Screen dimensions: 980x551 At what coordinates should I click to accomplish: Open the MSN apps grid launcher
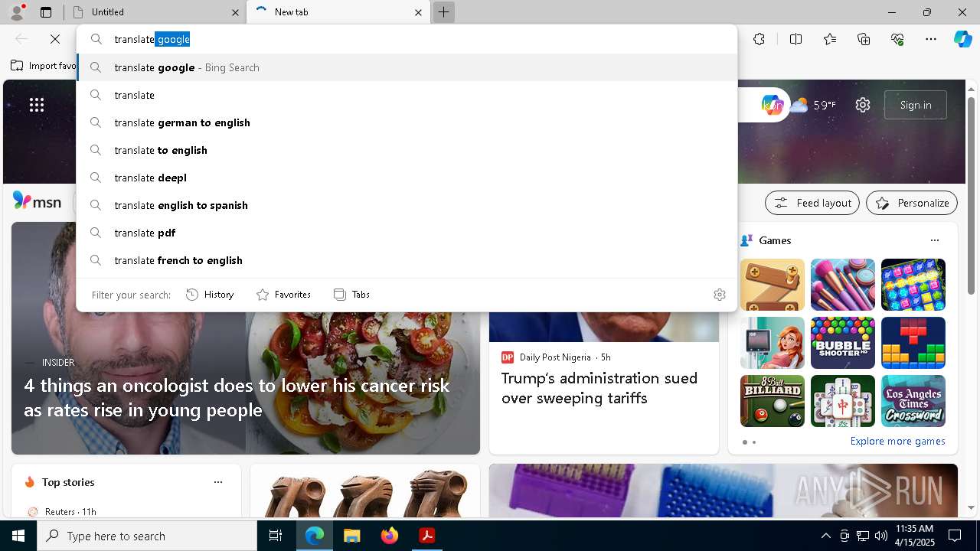coord(37,105)
